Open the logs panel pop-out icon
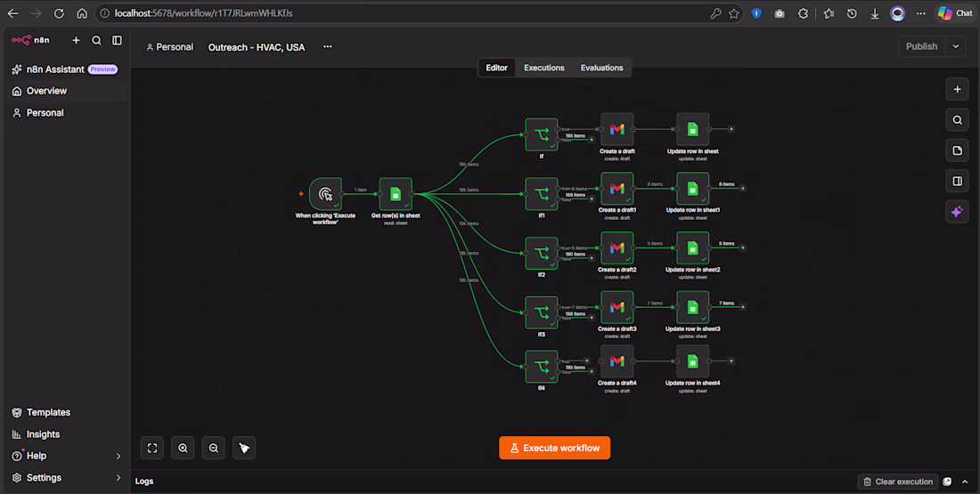Screen dimensions: 980x494 (948, 482)
